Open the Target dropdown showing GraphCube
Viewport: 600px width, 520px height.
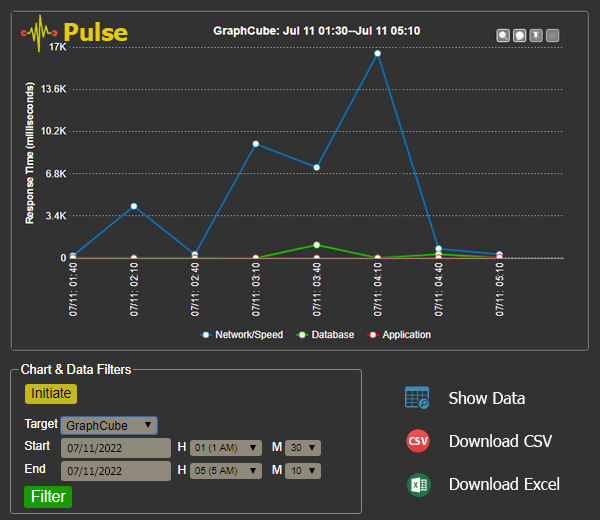(108, 425)
